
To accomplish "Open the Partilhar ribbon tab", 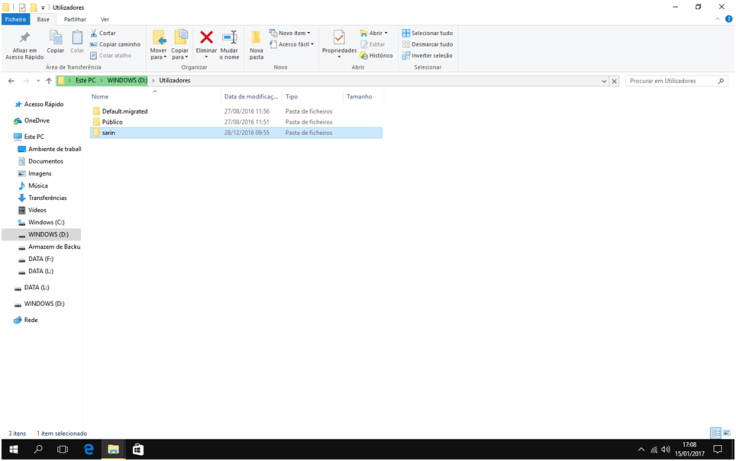I will (75, 19).
